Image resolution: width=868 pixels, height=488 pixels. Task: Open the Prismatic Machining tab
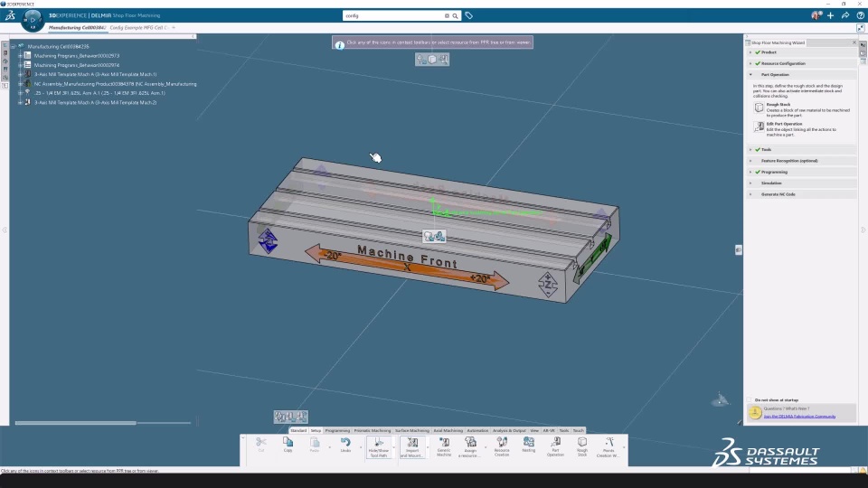373,430
